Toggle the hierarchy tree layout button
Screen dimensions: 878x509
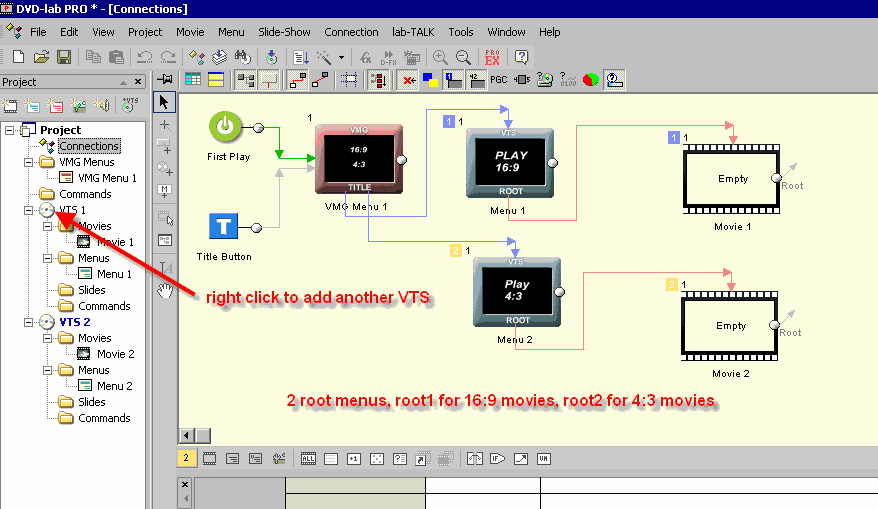245,80
